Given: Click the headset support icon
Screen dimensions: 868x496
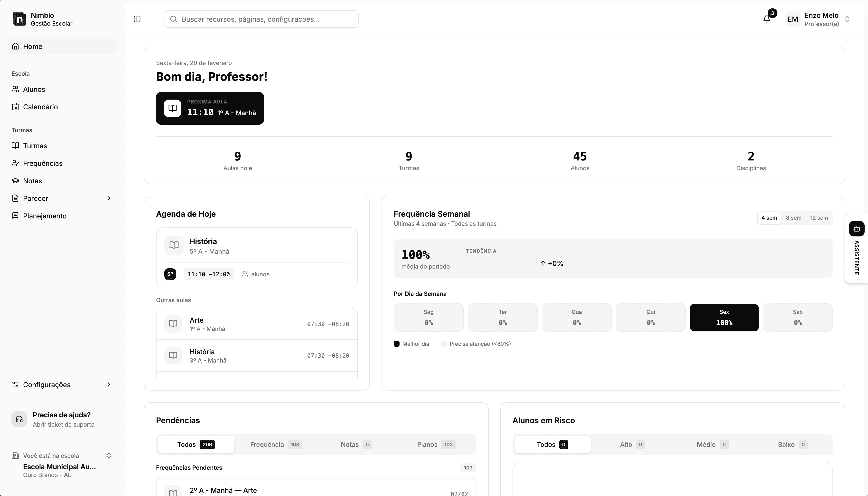Looking at the screenshot, I should pos(19,419).
